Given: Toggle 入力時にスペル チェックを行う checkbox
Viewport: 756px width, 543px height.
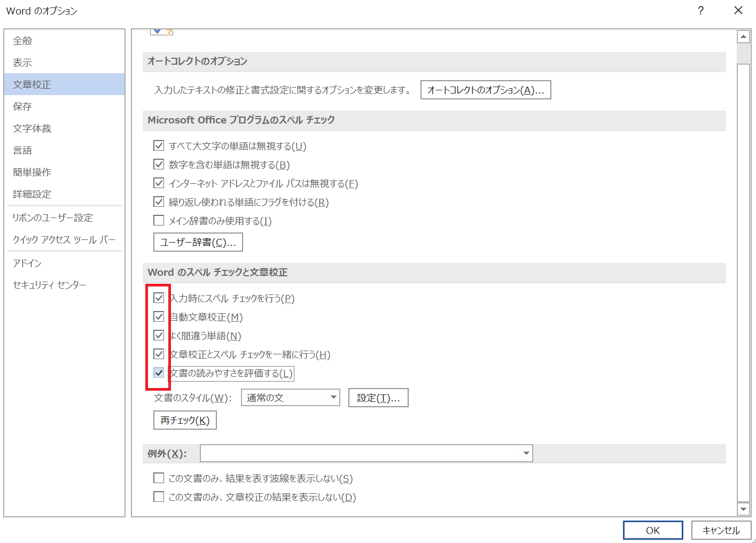Looking at the screenshot, I should coord(159,298).
